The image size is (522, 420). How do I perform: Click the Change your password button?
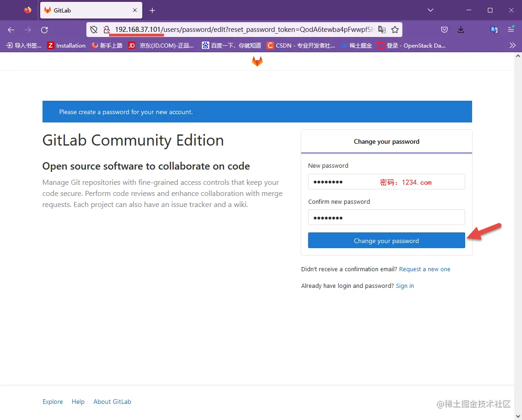(386, 240)
